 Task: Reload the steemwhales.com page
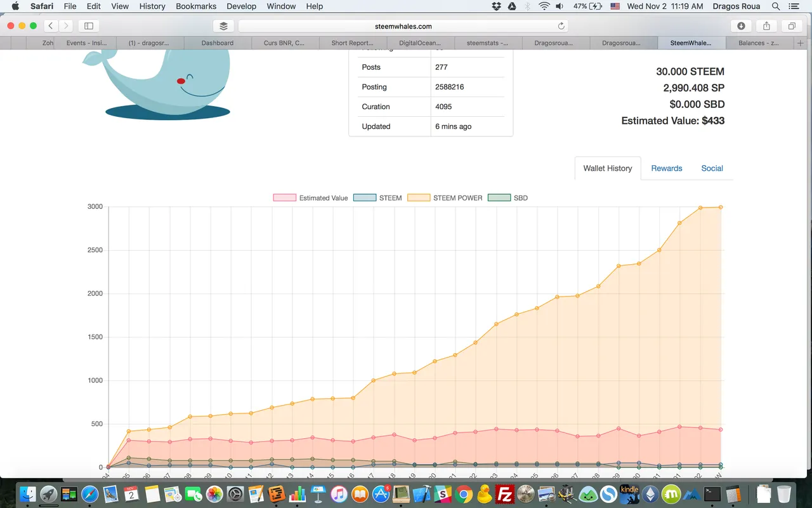pos(561,26)
